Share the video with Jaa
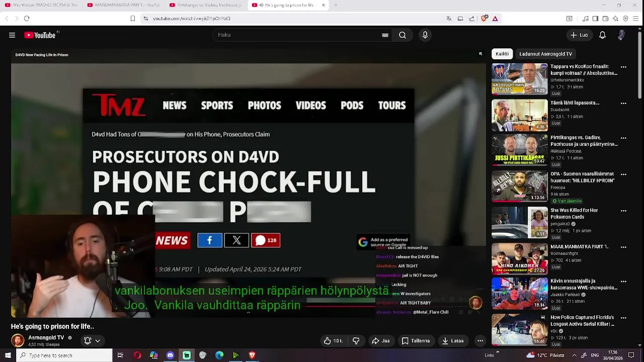The height and width of the screenshot is (362, 644). click(x=381, y=341)
